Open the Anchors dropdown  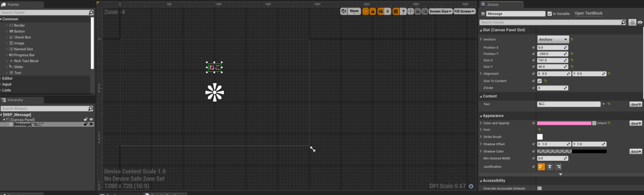553,39
